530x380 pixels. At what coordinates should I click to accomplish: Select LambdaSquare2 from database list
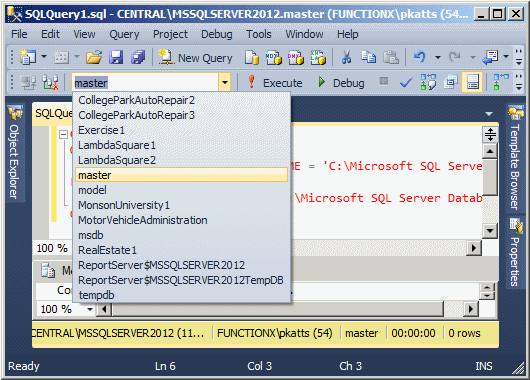[182, 160]
